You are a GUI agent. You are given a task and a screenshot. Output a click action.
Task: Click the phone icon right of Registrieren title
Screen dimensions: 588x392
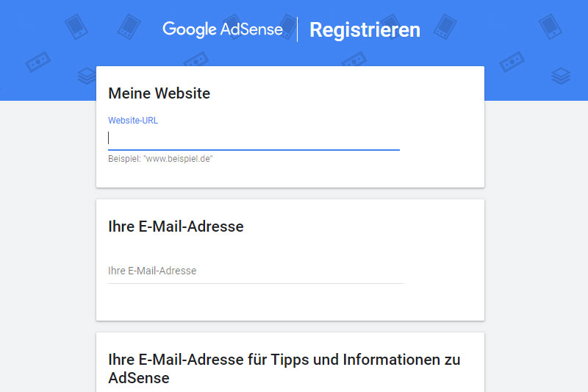pos(444,27)
